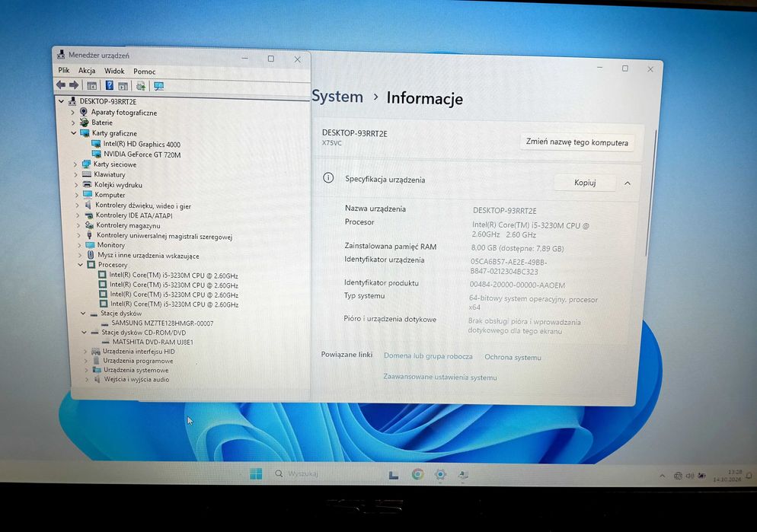757x532 pixels.
Task: Click the 8,00 GB RAM value text
Action: click(517, 248)
